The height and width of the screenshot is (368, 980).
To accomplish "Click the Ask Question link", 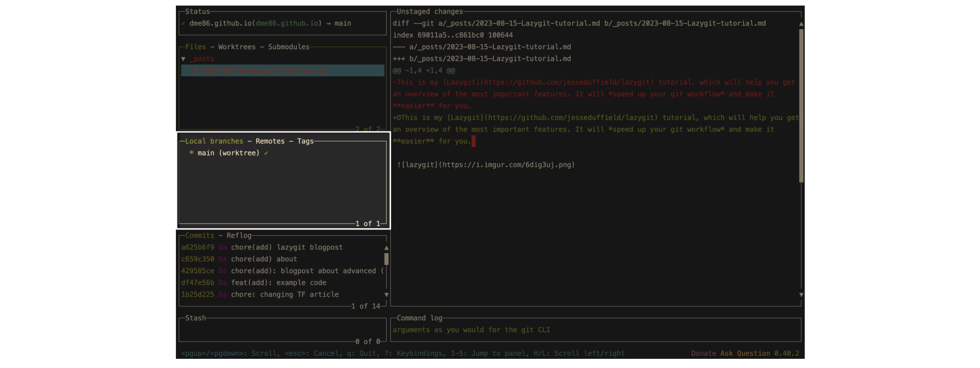I will coord(745,354).
